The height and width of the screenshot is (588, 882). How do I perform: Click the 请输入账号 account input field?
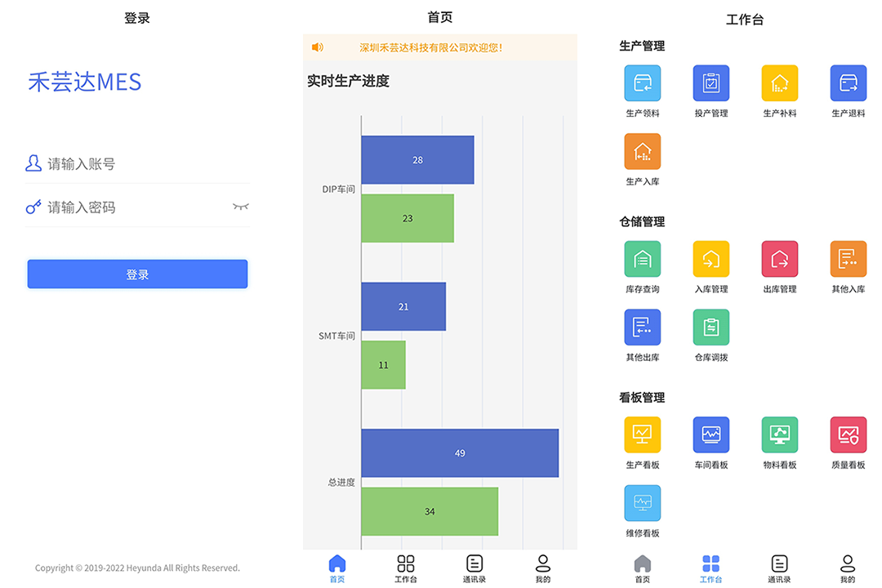click(x=137, y=163)
